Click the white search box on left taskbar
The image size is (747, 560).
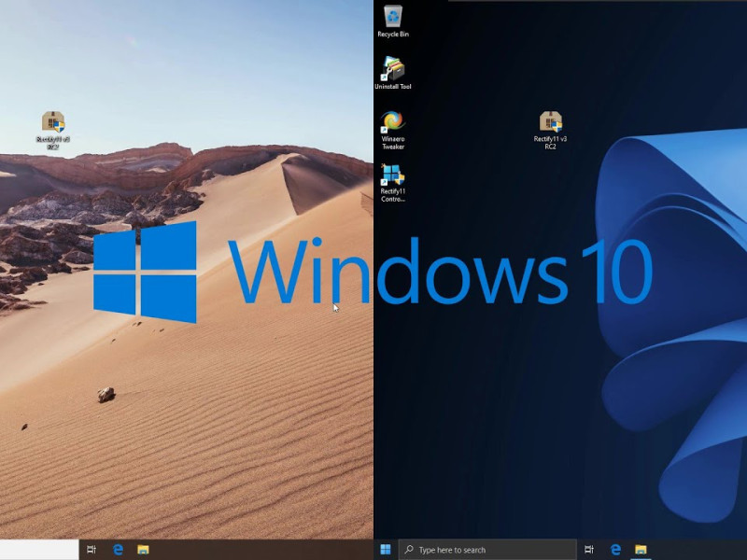[x=39, y=550]
